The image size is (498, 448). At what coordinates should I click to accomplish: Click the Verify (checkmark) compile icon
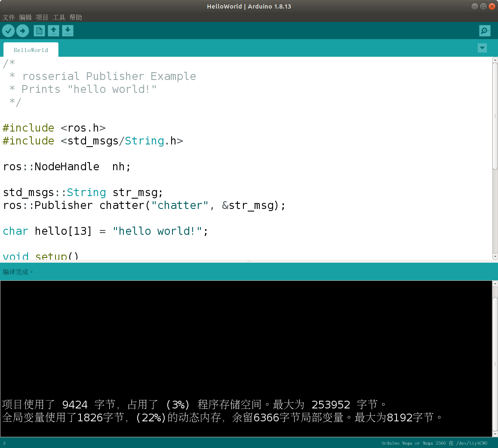click(x=8, y=31)
